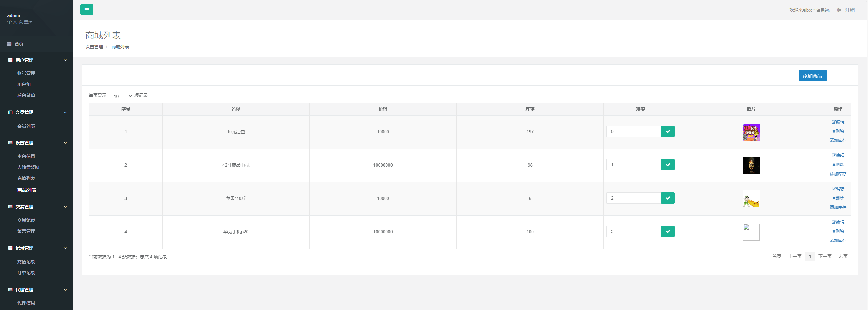The width and height of the screenshot is (868, 310).
Task: Open 大转盘奖励 in the sidebar
Action: pyautogui.click(x=28, y=167)
